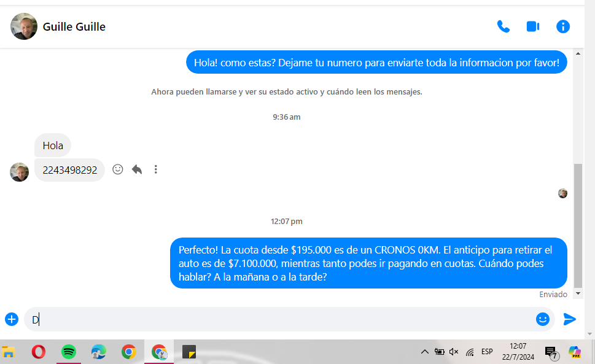Show hidden system tray icons chevron
The width and height of the screenshot is (595, 364).
pos(424,352)
